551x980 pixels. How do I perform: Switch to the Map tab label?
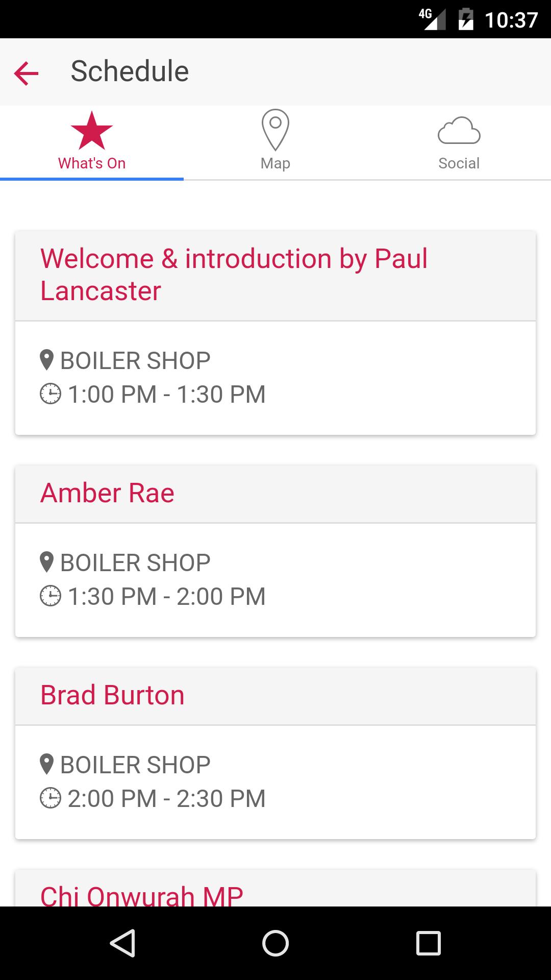(x=275, y=163)
